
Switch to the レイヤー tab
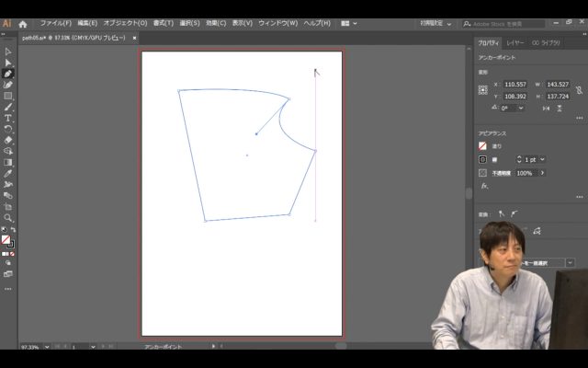click(x=515, y=42)
